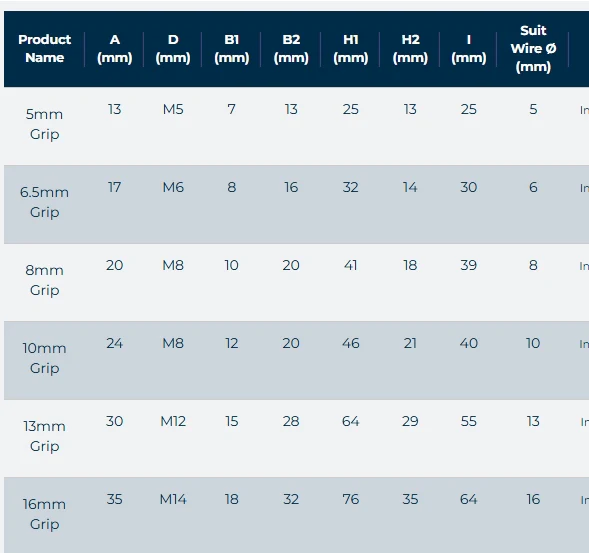The image size is (589, 553).
Task: Select the M12 thread value cell
Action: (173, 421)
